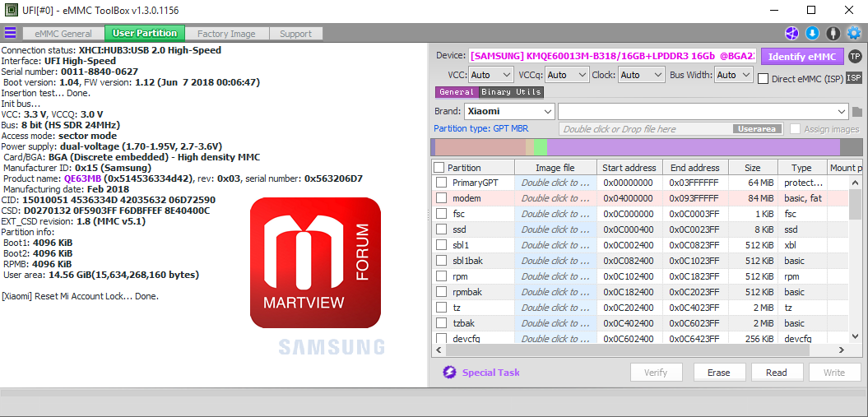Click the blue download arrow icon
The image size is (868, 417).
coord(812,33)
